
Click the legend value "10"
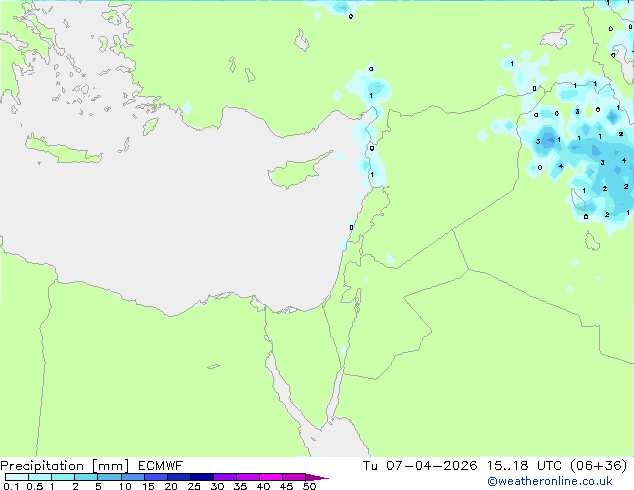pos(125,486)
